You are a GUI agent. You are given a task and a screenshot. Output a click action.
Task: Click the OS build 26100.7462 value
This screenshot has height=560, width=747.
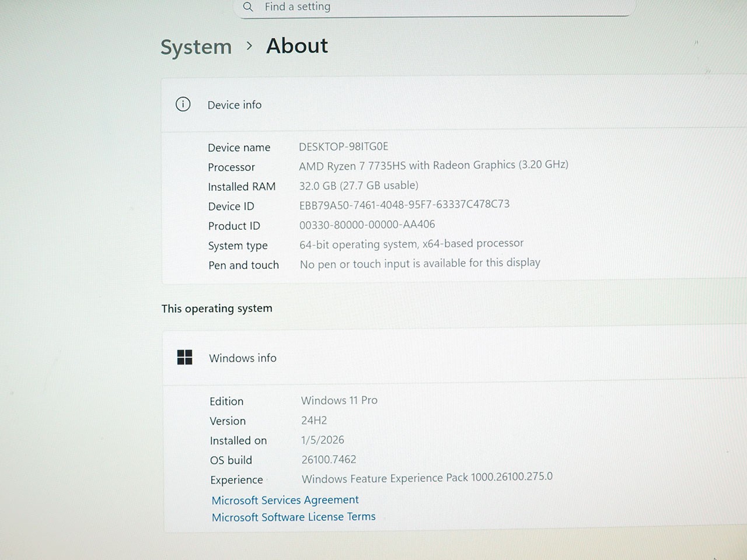pyautogui.click(x=329, y=460)
